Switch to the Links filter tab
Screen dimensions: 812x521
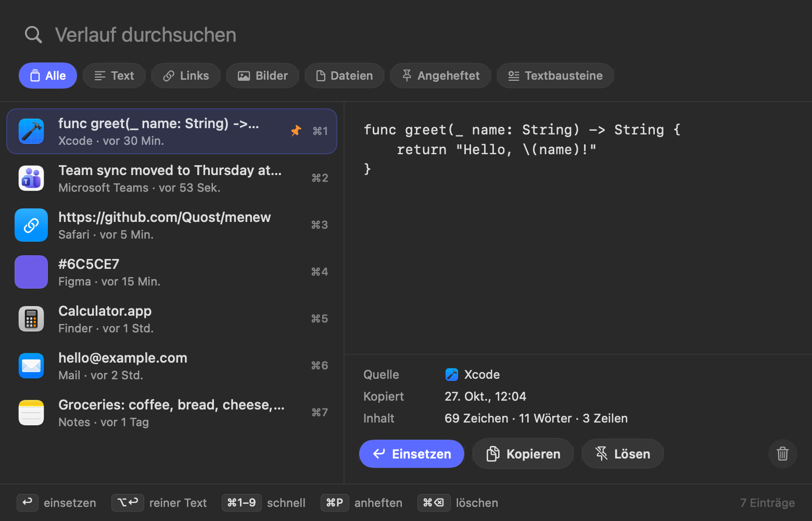click(x=186, y=76)
